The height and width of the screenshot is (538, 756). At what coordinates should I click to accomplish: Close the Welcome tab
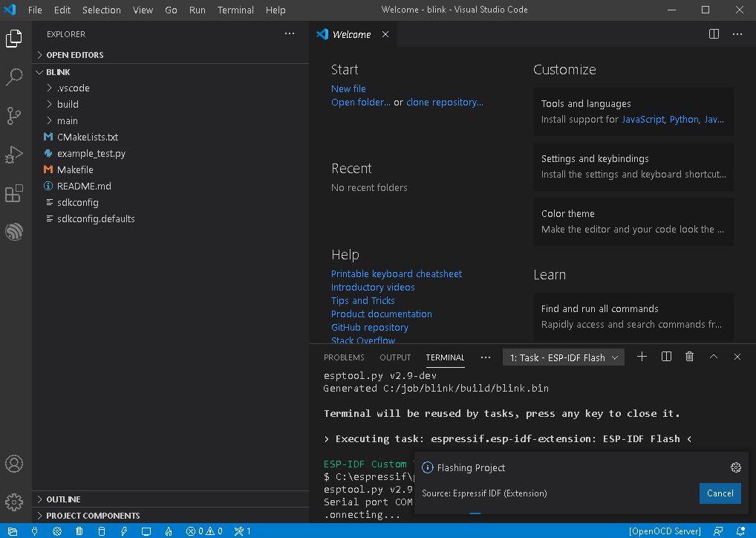point(385,34)
